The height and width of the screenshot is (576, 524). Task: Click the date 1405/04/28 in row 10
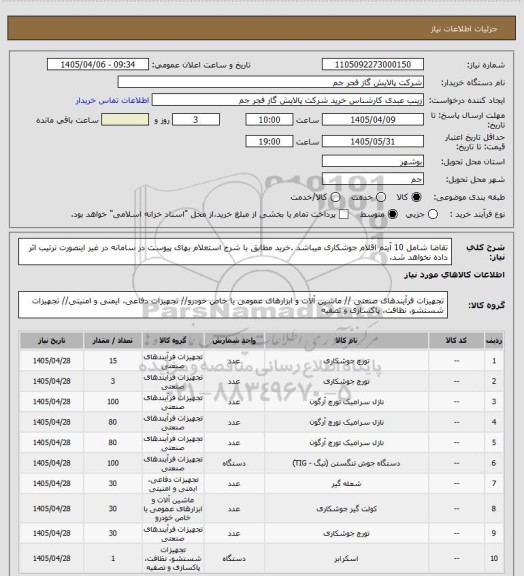[51, 558]
